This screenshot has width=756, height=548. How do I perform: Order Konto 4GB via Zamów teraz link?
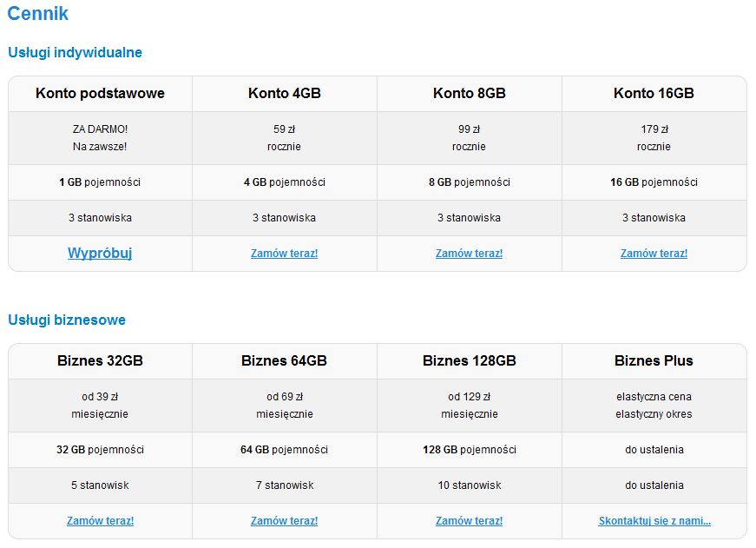click(284, 254)
